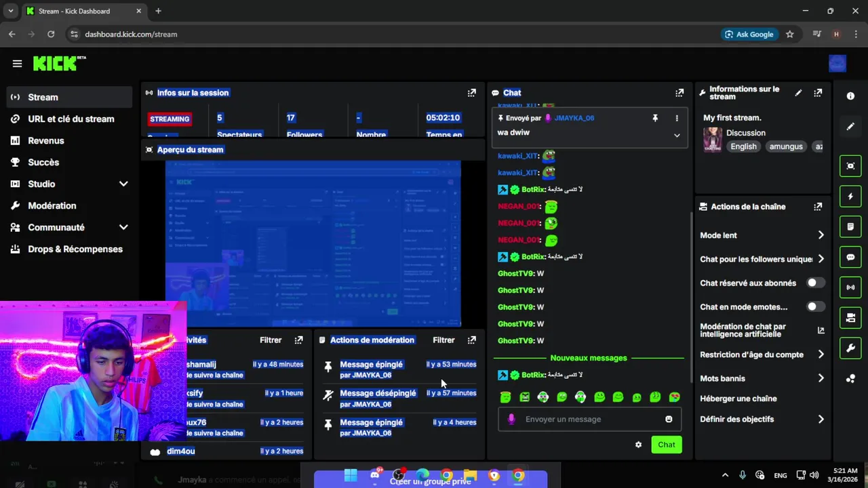Show hidden system tray icons

tap(725, 475)
